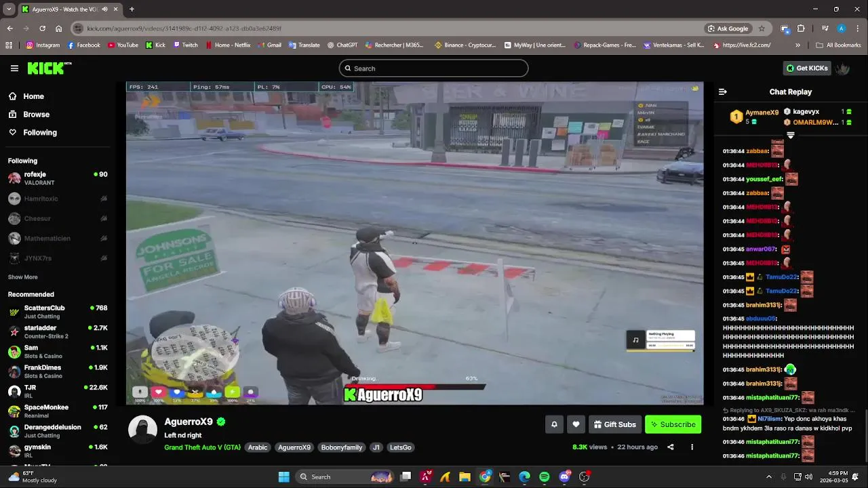The height and width of the screenshot is (488, 868).
Task: Open the Grand Theft Auto V (GTA) category link
Action: pyautogui.click(x=202, y=447)
